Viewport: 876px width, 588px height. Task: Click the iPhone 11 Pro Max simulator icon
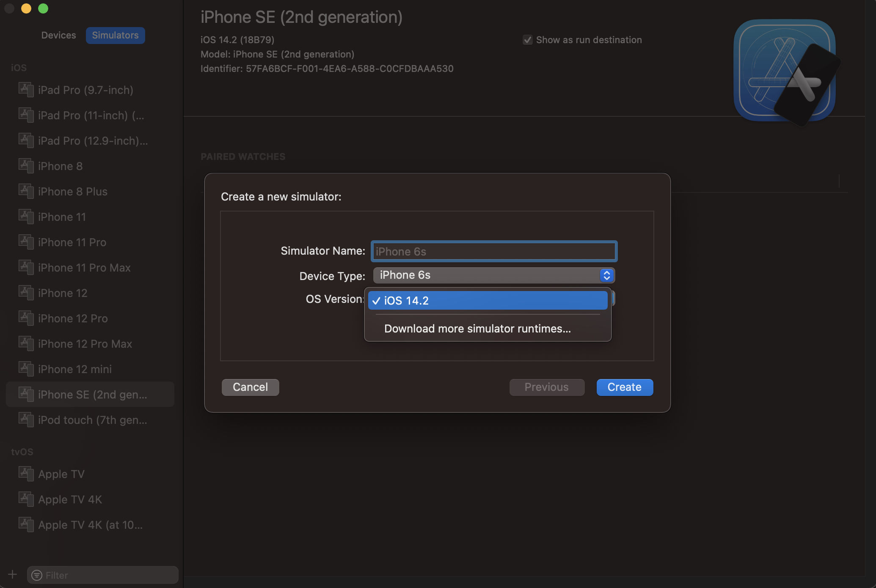click(26, 267)
